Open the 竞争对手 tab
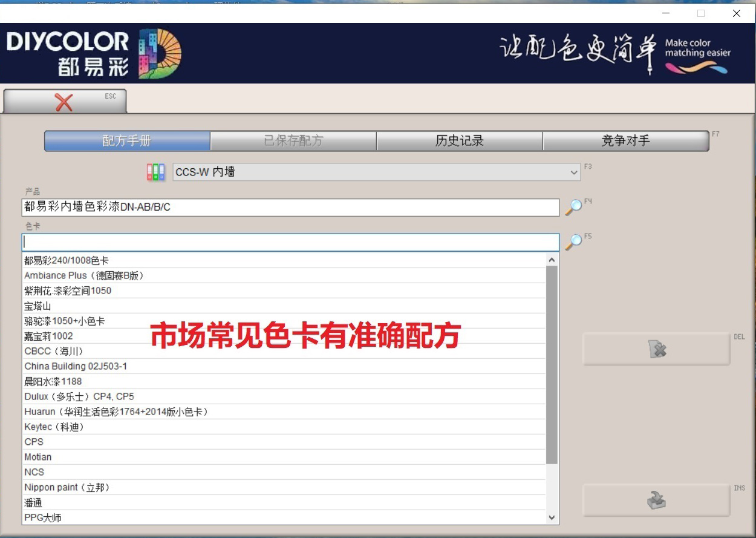The height and width of the screenshot is (538, 756). click(626, 140)
